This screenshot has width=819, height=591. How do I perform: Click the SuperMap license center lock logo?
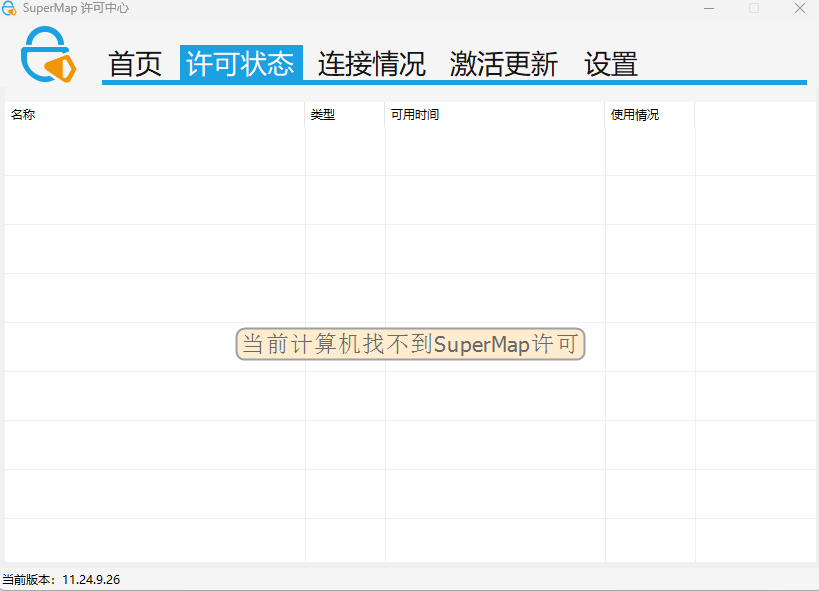point(48,54)
